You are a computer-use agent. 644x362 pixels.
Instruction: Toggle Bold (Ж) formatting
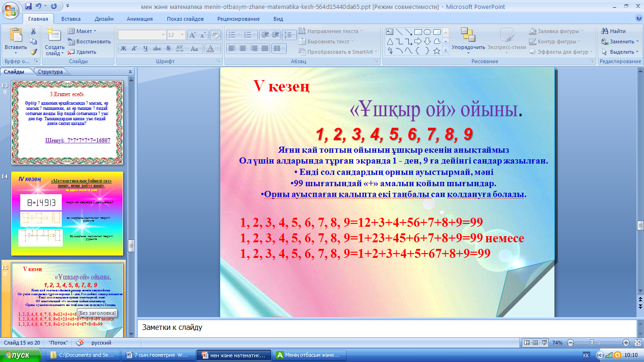pyautogui.click(x=123, y=48)
